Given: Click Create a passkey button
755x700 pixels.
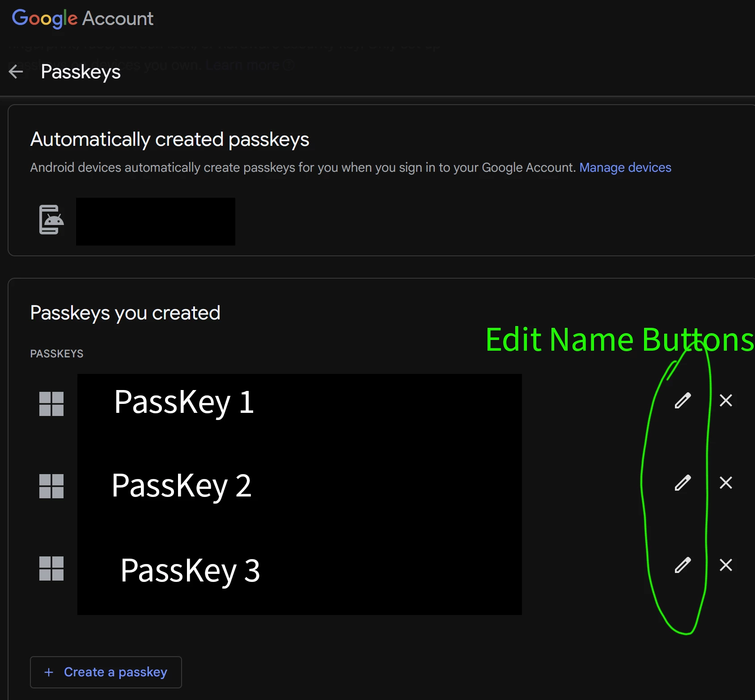Looking at the screenshot, I should tap(106, 672).
